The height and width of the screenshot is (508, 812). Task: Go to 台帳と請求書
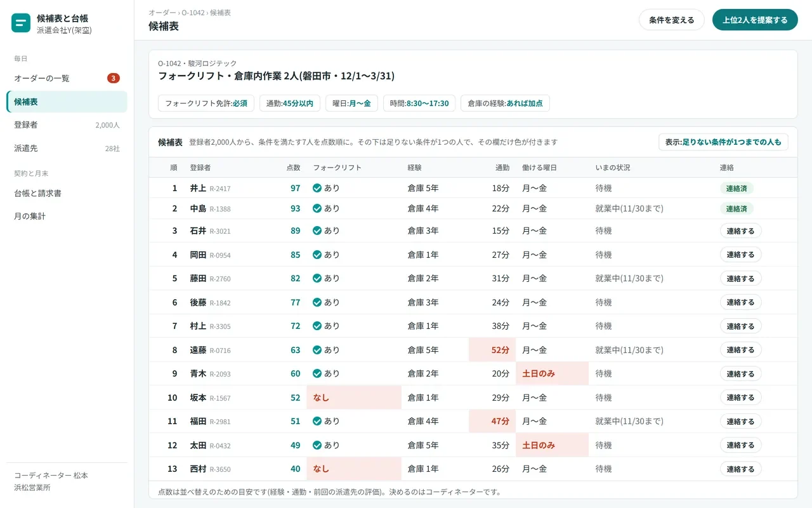click(x=67, y=193)
